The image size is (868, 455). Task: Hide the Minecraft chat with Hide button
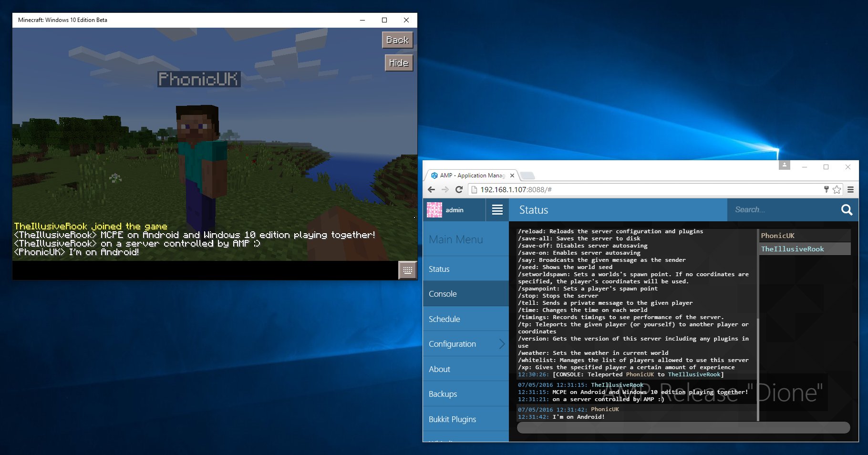[x=398, y=62]
